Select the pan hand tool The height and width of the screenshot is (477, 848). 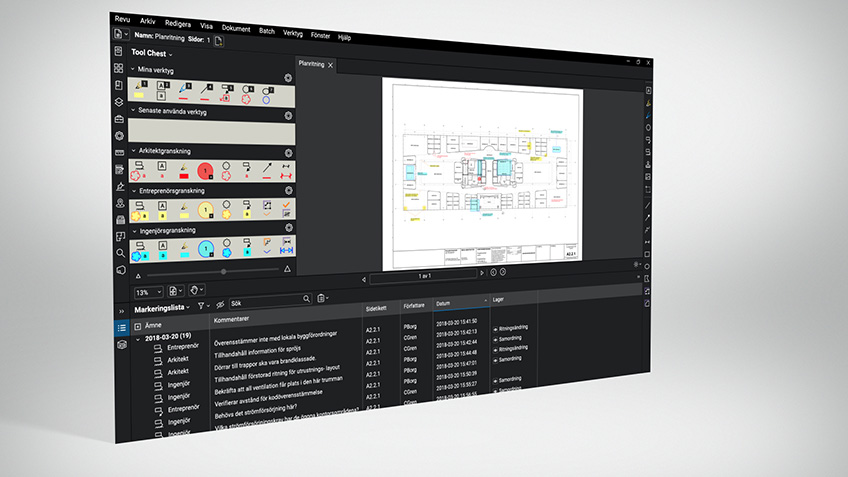click(x=196, y=290)
